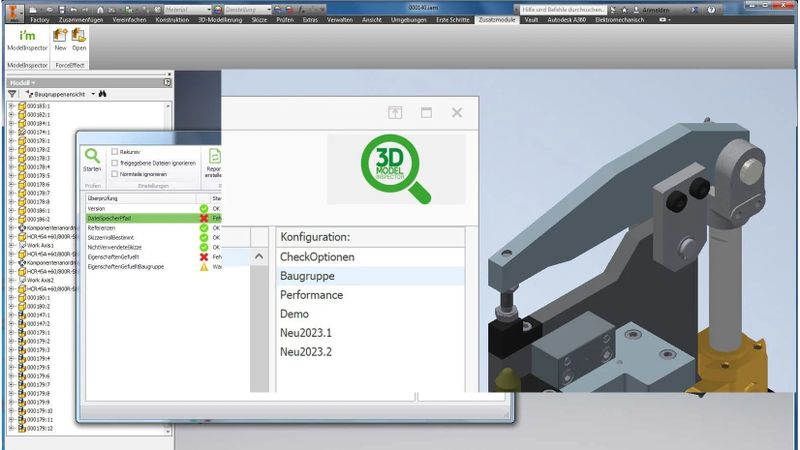Open the Zusatzmodule ribbon tab
The height and width of the screenshot is (450, 800).
pyautogui.click(x=497, y=20)
